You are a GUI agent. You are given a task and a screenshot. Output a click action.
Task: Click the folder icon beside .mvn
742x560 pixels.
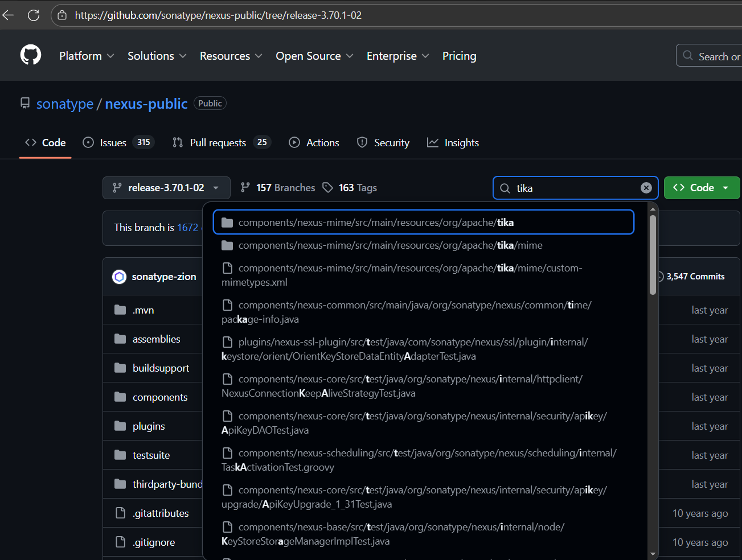(120, 310)
